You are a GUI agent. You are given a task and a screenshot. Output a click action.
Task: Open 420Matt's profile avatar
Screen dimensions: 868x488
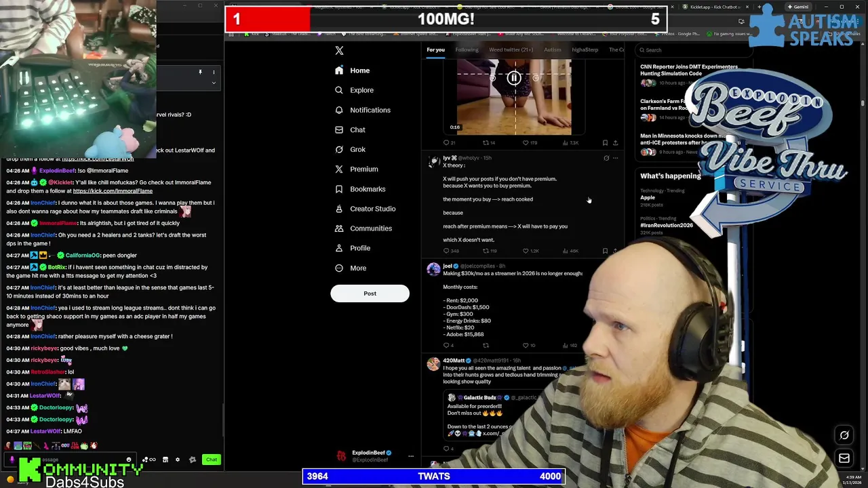[x=433, y=365]
